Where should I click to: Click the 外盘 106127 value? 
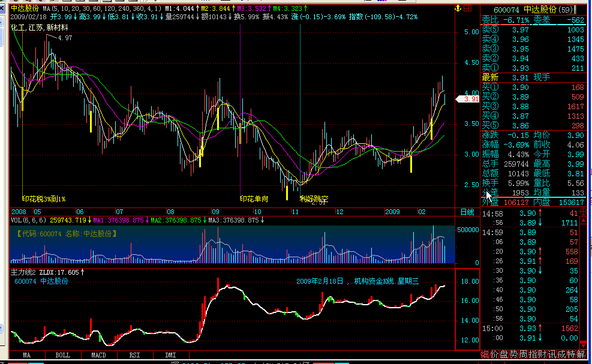coord(516,203)
